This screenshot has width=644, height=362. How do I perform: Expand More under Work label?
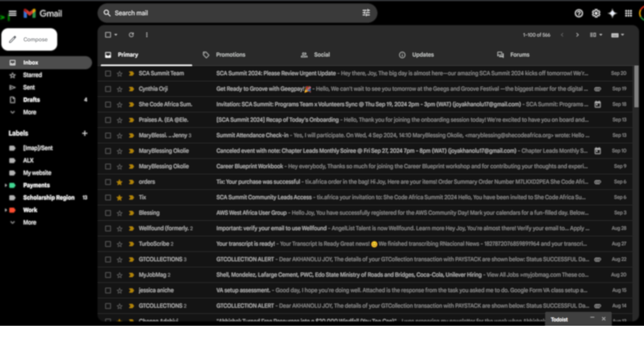(x=29, y=222)
